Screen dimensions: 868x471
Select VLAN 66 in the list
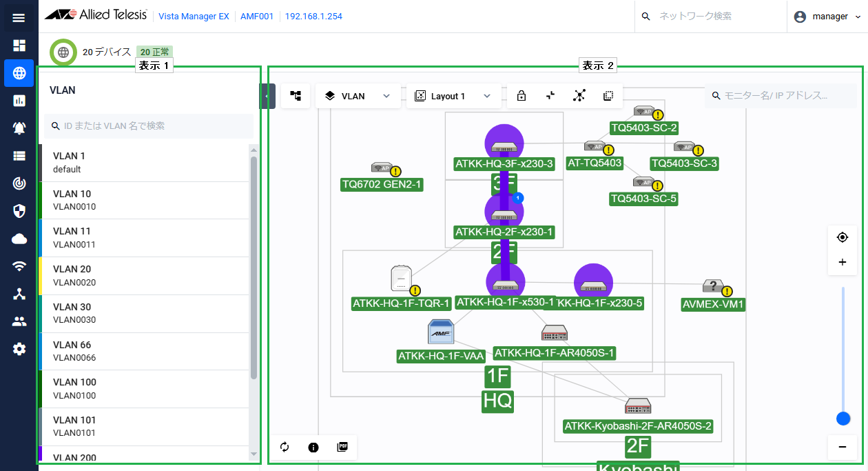click(x=145, y=352)
